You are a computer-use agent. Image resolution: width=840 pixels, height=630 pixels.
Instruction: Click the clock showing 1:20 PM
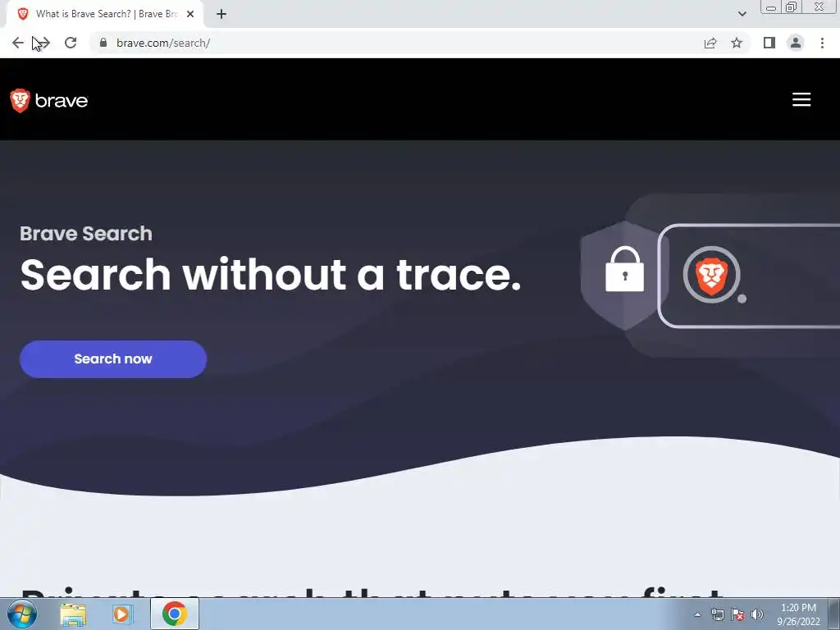tap(798, 614)
